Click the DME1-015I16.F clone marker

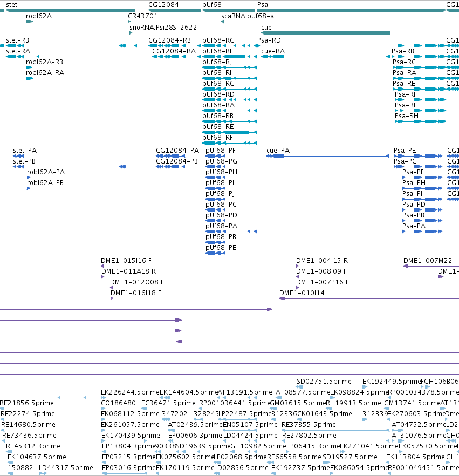pyautogui.click(x=102, y=266)
